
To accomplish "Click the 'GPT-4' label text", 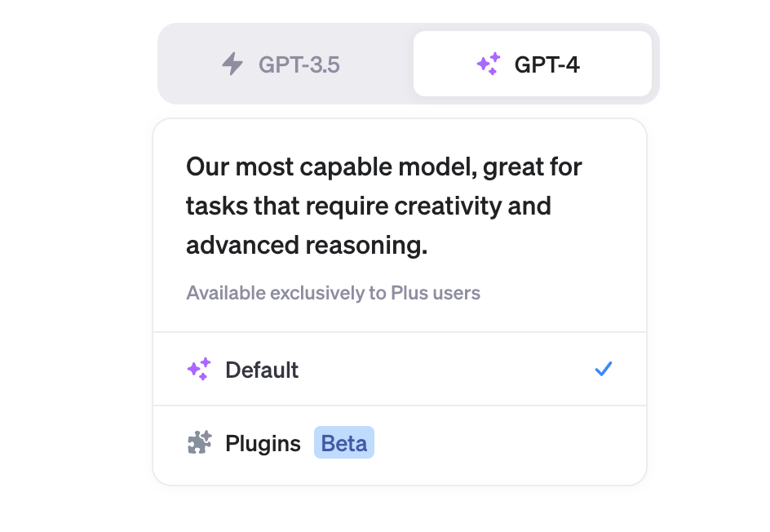I will coord(547,64).
